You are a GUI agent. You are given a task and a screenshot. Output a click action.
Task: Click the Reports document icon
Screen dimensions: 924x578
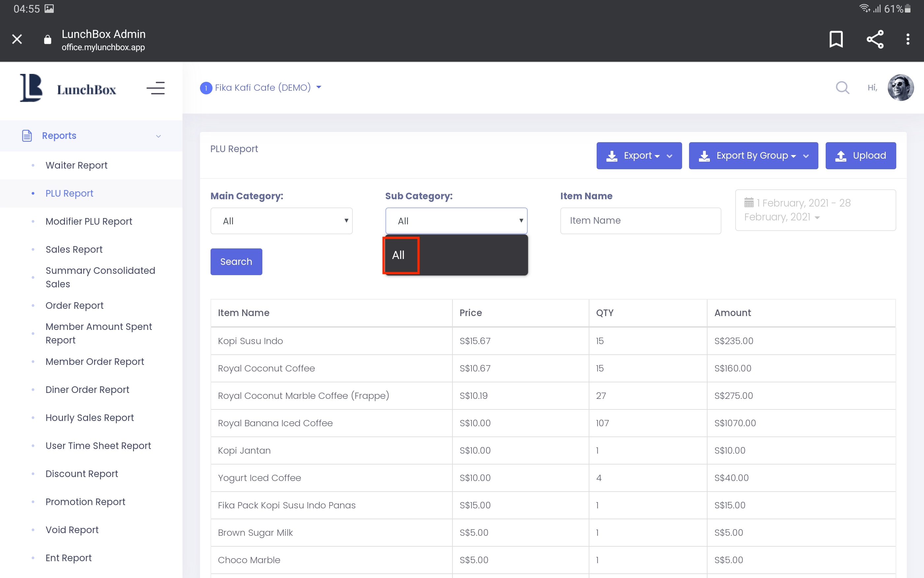coord(27,136)
